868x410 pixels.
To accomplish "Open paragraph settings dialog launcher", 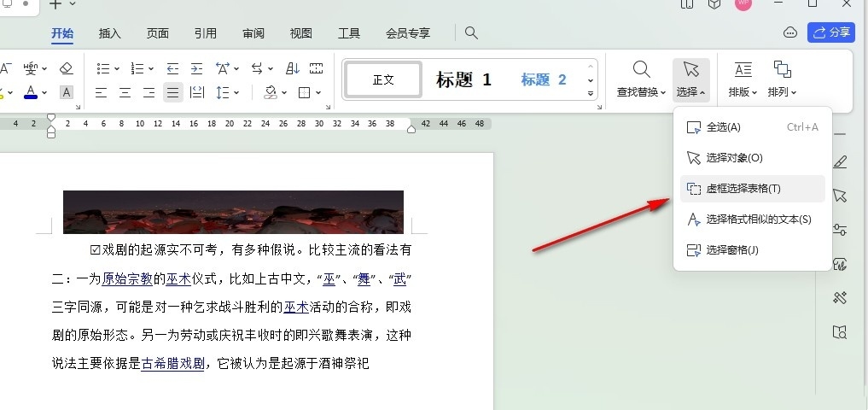I will click(329, 107).
